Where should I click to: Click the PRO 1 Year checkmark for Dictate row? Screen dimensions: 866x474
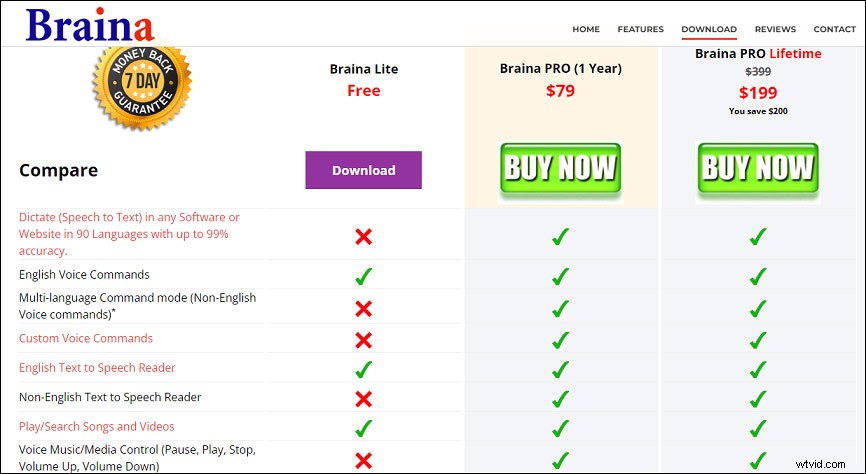click(x=560, y=237)
